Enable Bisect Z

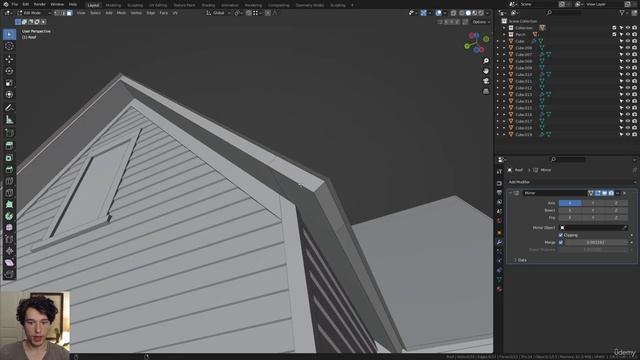coord(616,210)
